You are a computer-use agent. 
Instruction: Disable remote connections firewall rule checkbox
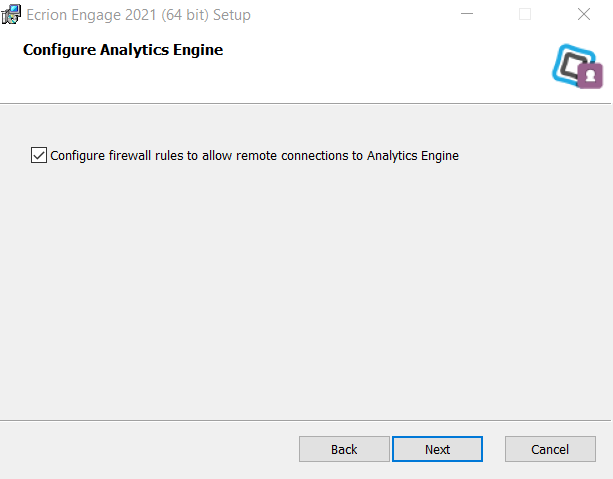[x=39, y=155]
